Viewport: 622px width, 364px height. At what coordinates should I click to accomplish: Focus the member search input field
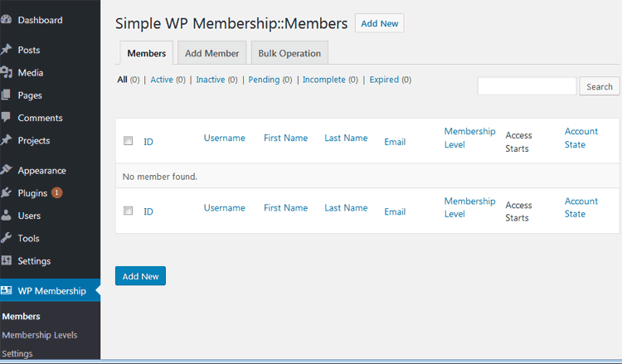(527, 86)
